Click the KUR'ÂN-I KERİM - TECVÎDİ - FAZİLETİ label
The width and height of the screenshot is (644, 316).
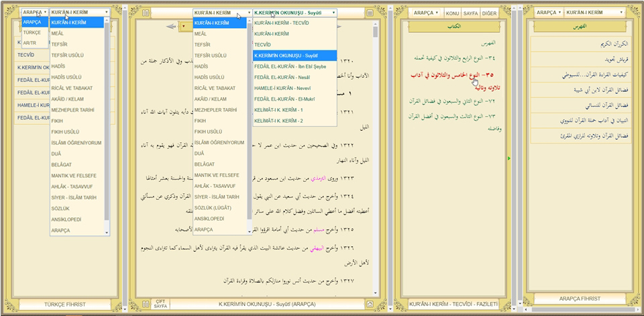pos(453,305)
